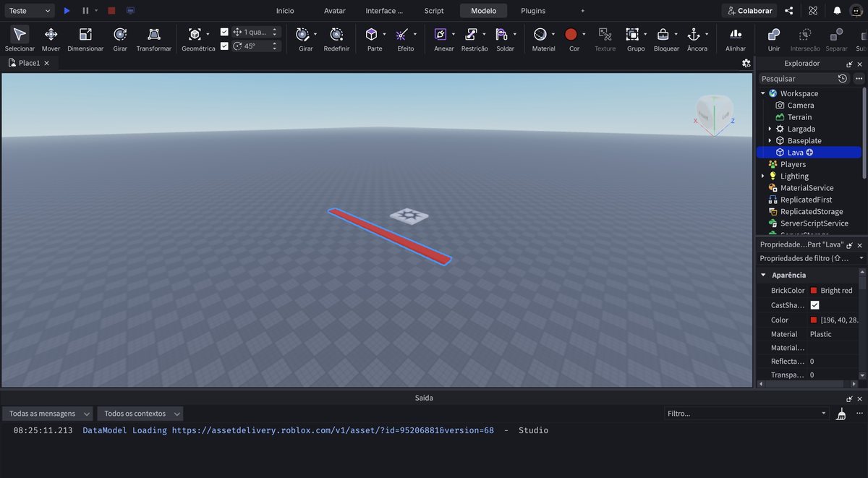Click the Filtro output filter field
This screenshot has width=868, height=478.
pyautogui.click(x=746, y=414)
